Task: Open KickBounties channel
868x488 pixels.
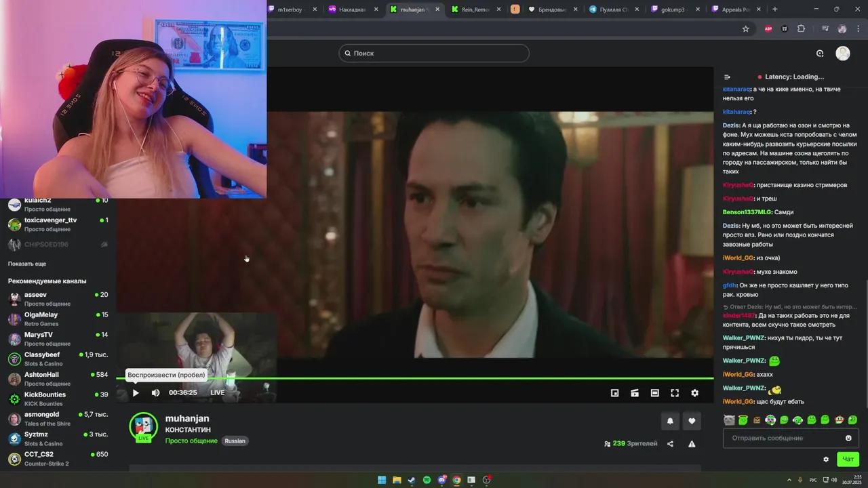Action: pos(58,399)
